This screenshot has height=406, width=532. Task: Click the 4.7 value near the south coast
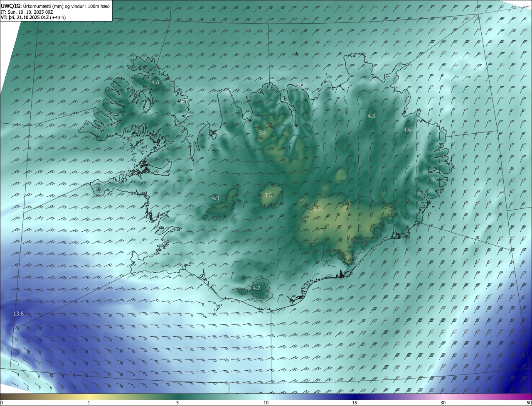pos(256,288)
